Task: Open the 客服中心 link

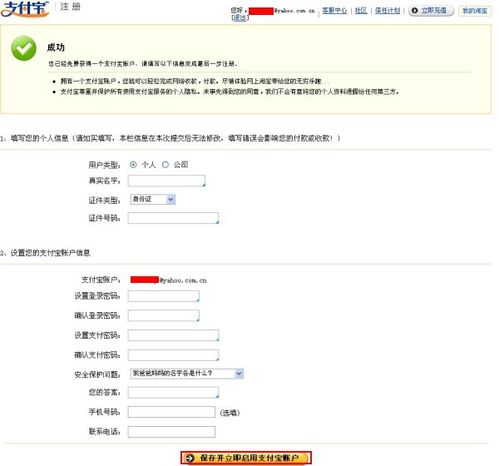Action: coord(334,11)
